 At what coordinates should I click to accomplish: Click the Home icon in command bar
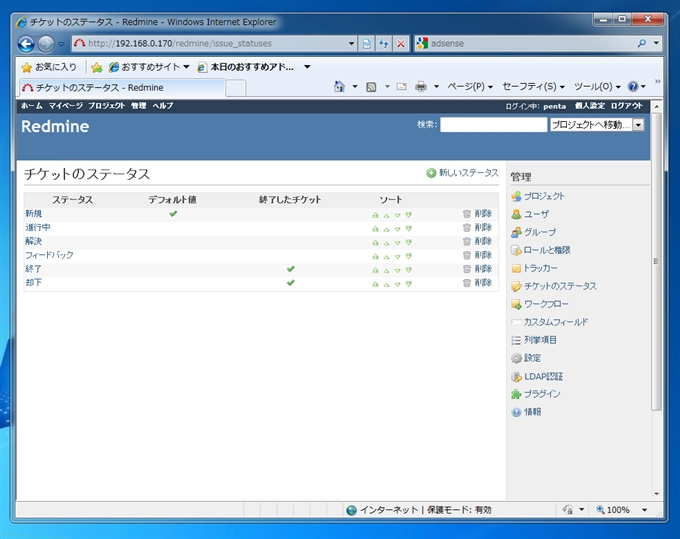(x=339, y=87)
